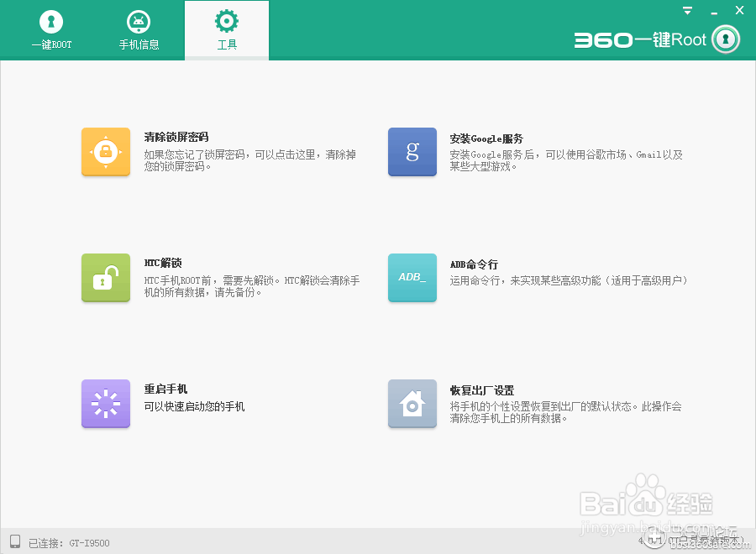Image resolution: width=756 pixels, height=554 pixels.
Task: Click the green HTC unlock padlock icon
Action: point(106,278)
